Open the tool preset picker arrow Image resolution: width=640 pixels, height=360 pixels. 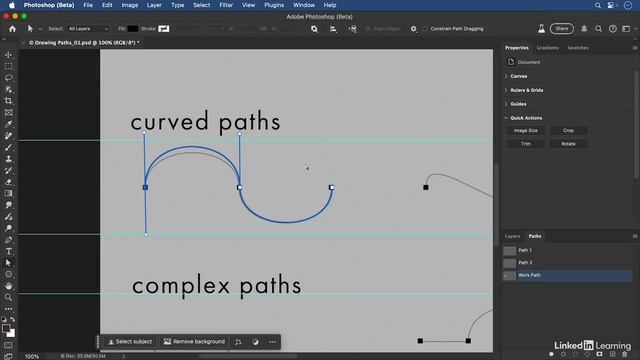tap(40, 29)
